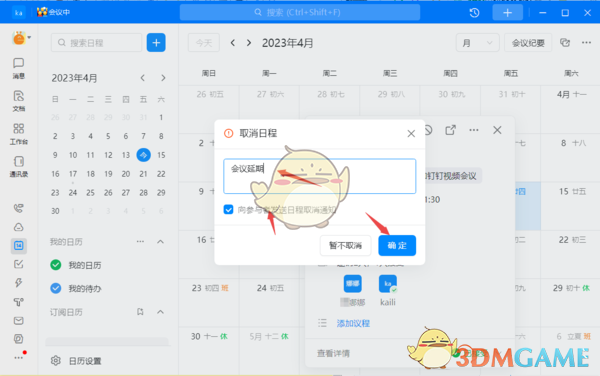This screenshot has height=376, width=600.
Task: Select day 20 in mini calendar
Action: (x=126, y=174)
